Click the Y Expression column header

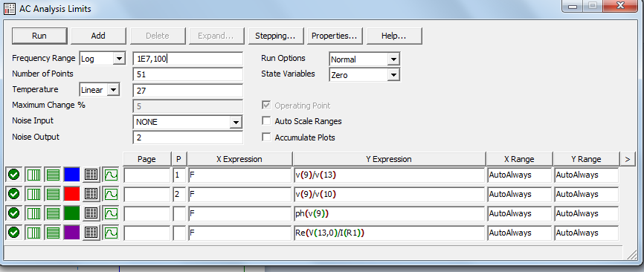pyautogui.click(x=390, y=159)
